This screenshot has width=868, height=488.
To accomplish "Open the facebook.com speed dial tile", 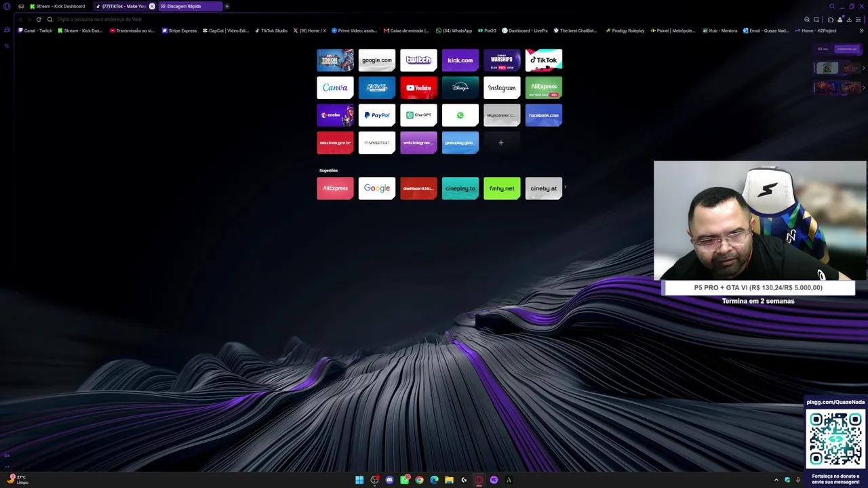I will tap(544, 115).
